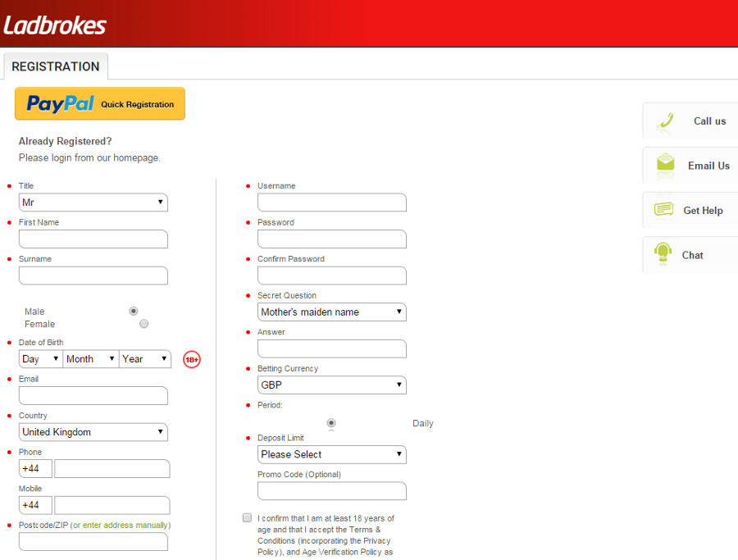
Task: Click the Ladbrokes logo
Action: click(x=55, y=25)
